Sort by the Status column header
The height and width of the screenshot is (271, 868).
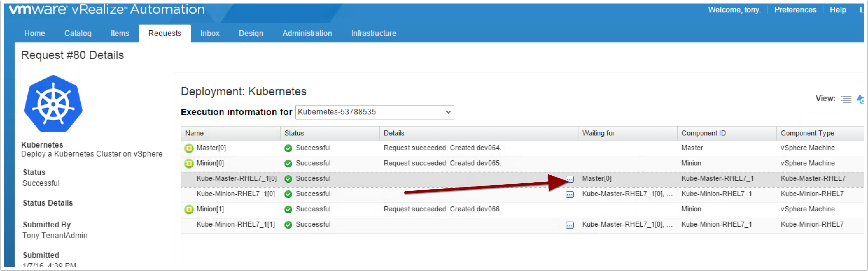click(294, 133)
